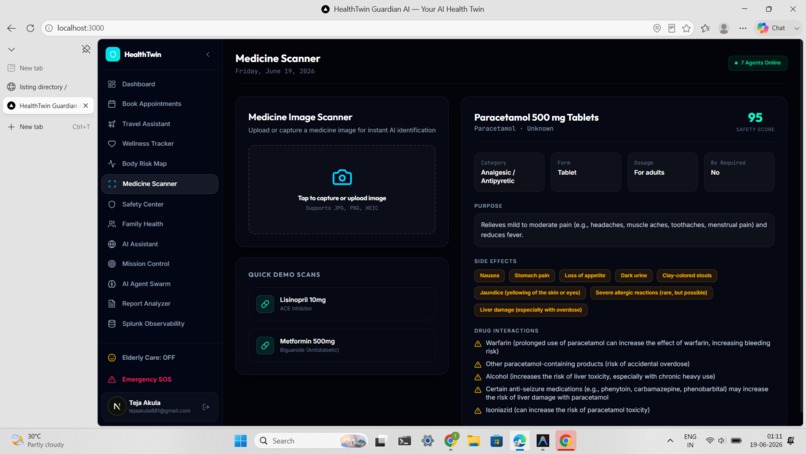This screenshot has height=454, width=806.
Task: Click the warning icon beside Warfarin interaction
Action: [478, 344]
